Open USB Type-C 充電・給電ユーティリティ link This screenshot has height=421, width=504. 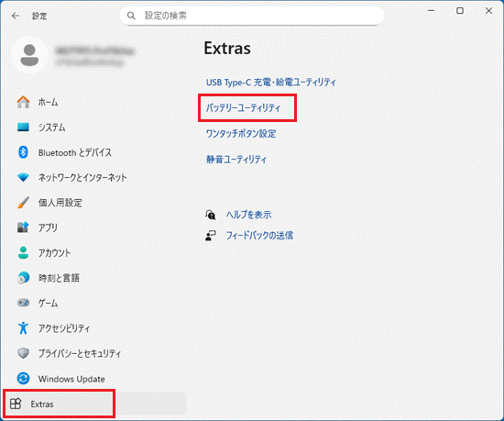tap(270, 83)
